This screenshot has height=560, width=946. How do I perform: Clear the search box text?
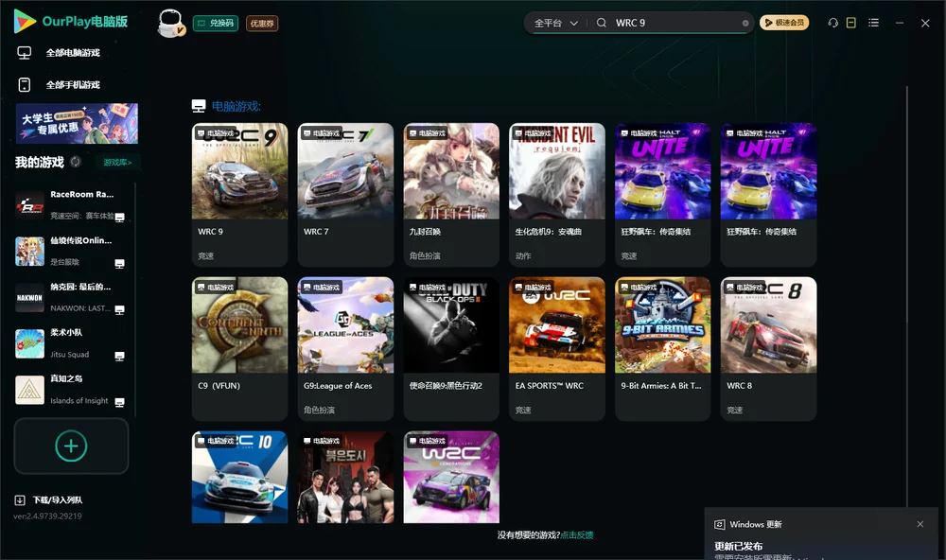(x=745, y=24)
